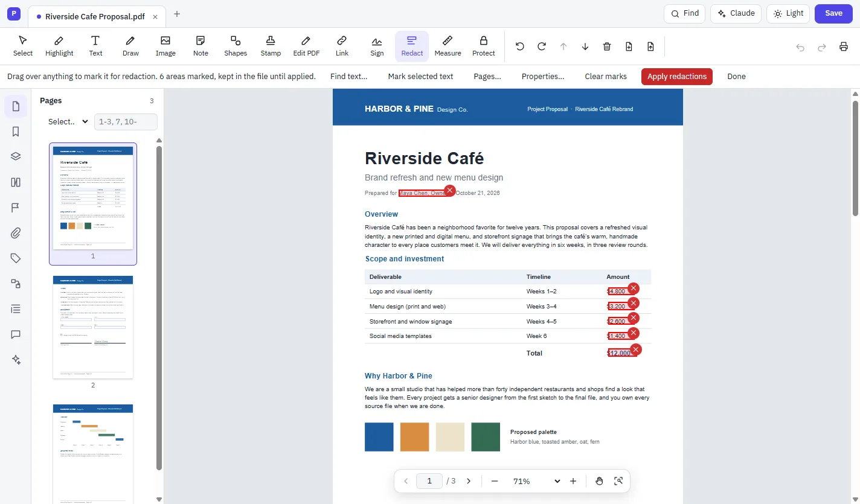The height and width of the screenshot is (504, 860).
Task: Open the Shapes tool
Action: pyautogui.click(x=236, y=46)
